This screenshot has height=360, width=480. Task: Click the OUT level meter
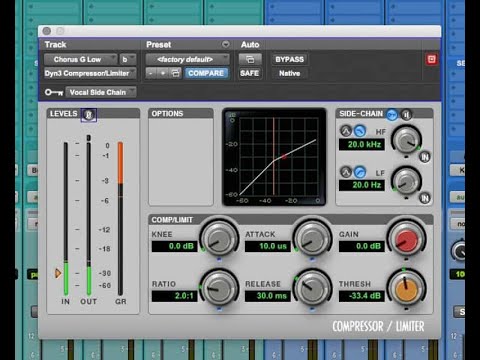(x=89, y=219)
